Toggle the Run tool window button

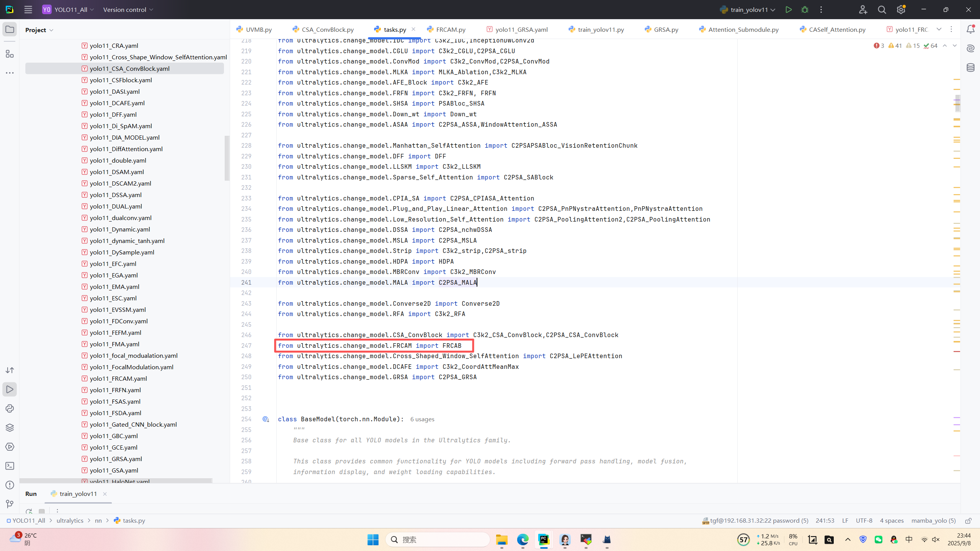coord(10,389)
